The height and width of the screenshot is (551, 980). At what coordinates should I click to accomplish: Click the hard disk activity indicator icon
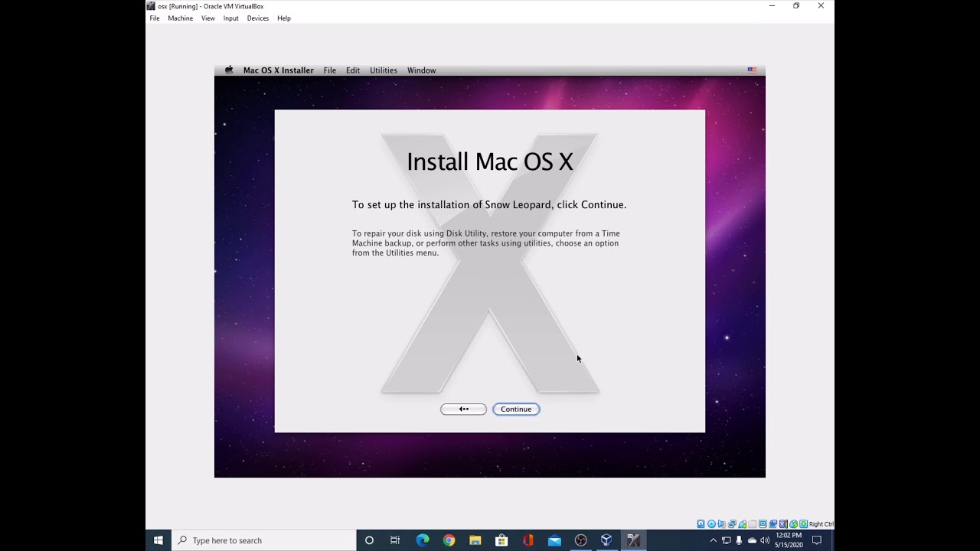[x=701, y=524]
